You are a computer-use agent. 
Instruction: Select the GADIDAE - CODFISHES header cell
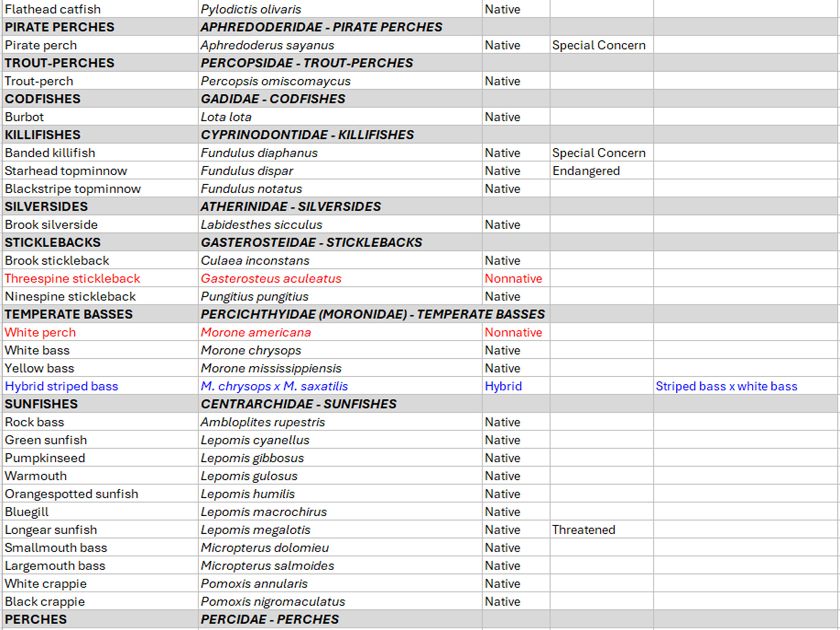point(273,99)
